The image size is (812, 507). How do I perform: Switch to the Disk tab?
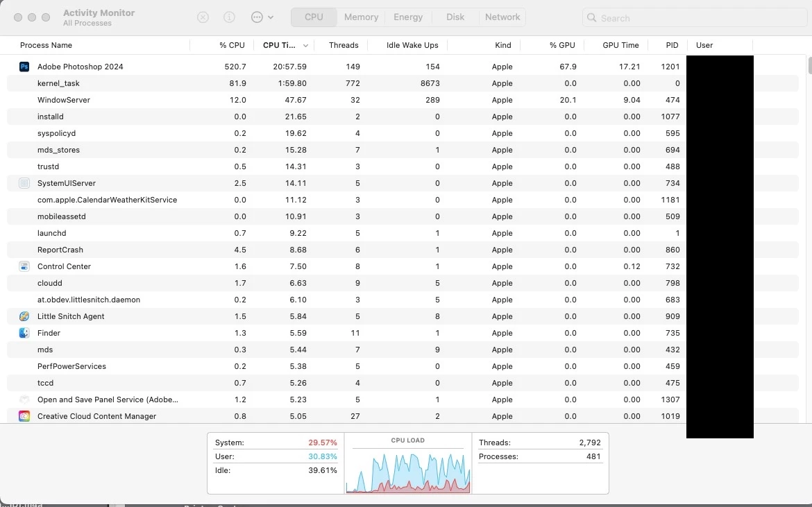(x=455, y=17)
